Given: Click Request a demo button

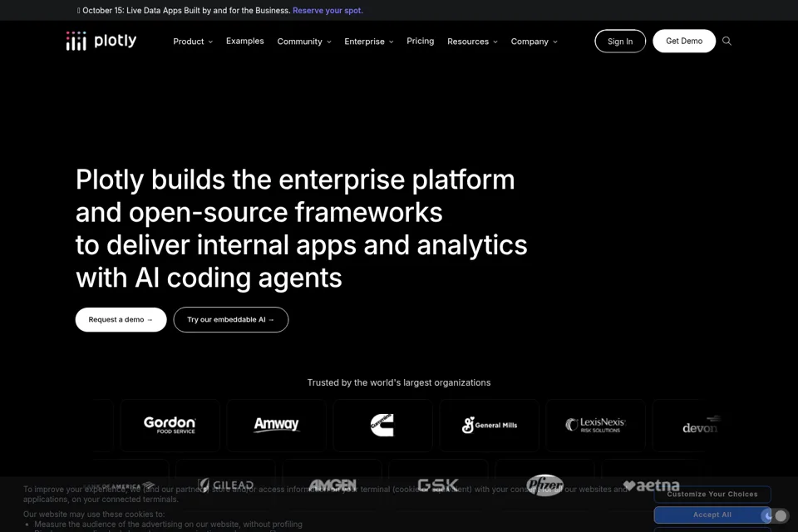Looking at the screenshot, I should tap(121, 320).
